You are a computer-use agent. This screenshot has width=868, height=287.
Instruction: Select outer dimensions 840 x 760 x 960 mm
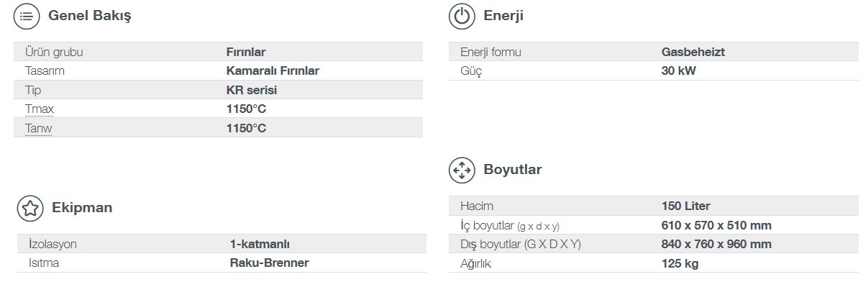tap(716, 244)
